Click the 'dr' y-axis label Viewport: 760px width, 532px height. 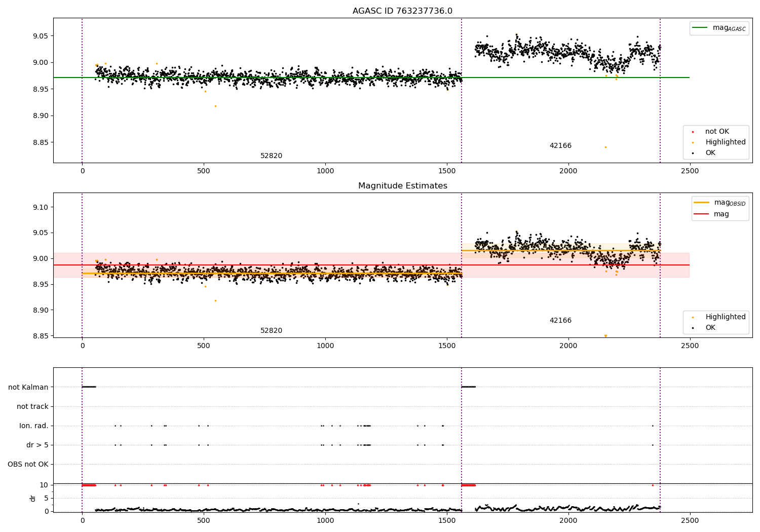33,498
